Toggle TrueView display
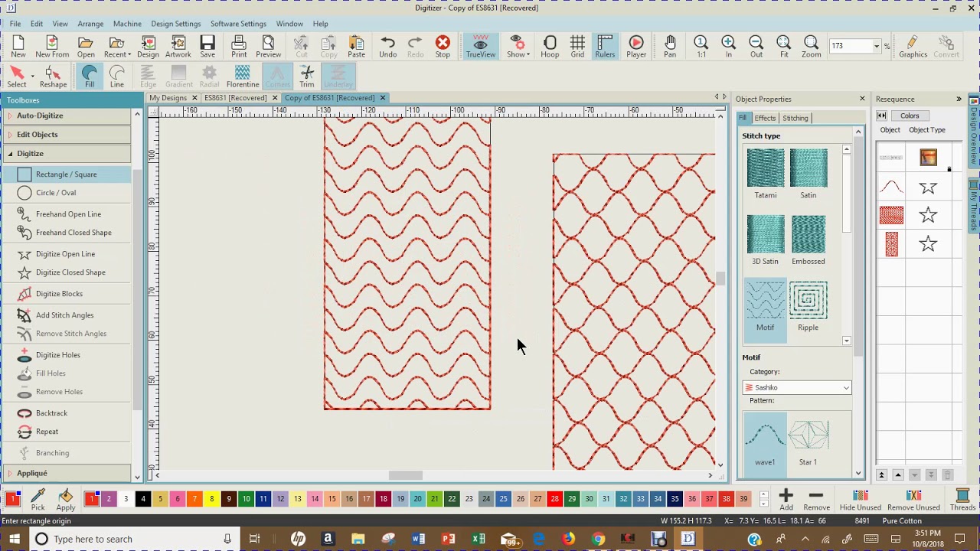This screenshot has height=551, width=980. pos(481,47)
